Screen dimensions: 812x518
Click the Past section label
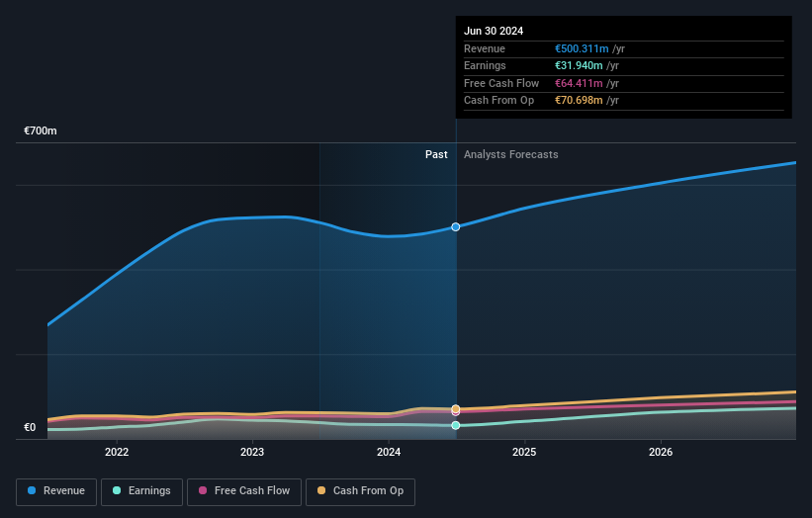point(436,154)
